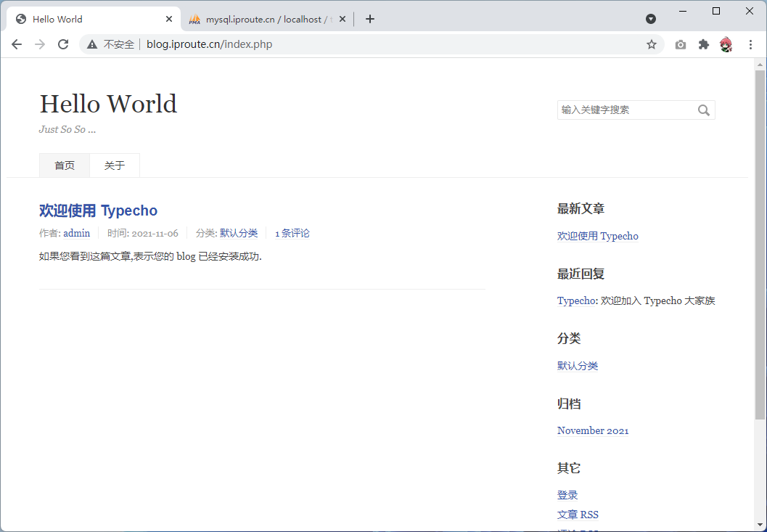The height and width of the screenshot is (532, 767).
Task: Reload the page with refresh icon
Action: click(x=63, y=44)
